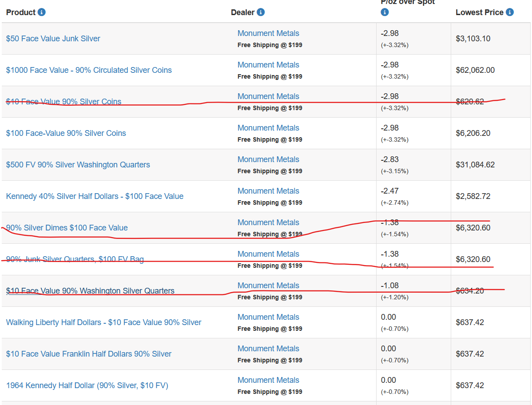Open Walking Liberty Half Dollars $10 Face Value
The width and height of the screenshot is (532, 405).
tap(103, 322)
